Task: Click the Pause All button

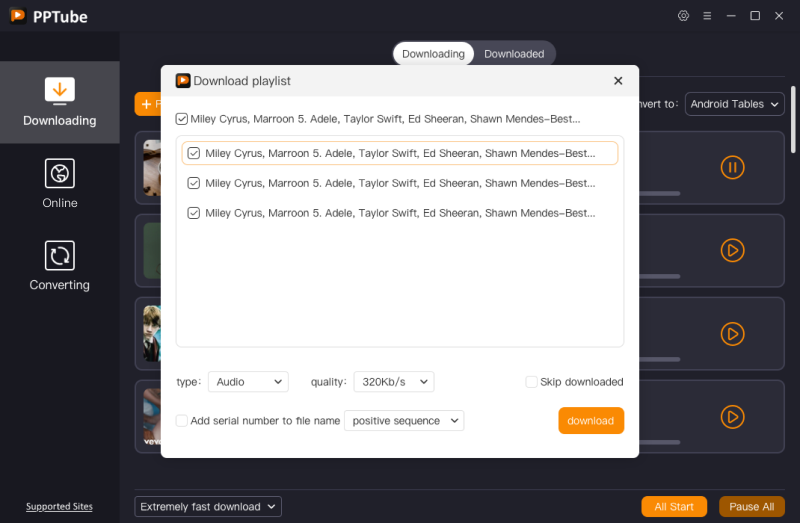Action: [752, 507]
